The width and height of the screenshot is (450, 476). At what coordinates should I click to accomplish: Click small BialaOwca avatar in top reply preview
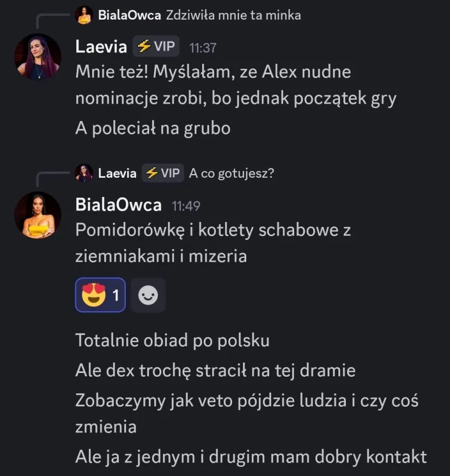(x=84, y=15)
